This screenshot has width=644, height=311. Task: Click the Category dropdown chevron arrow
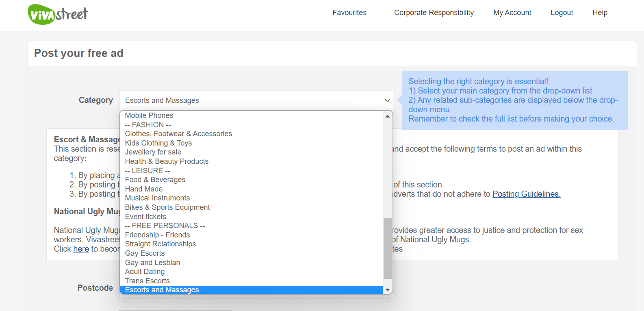387,100
